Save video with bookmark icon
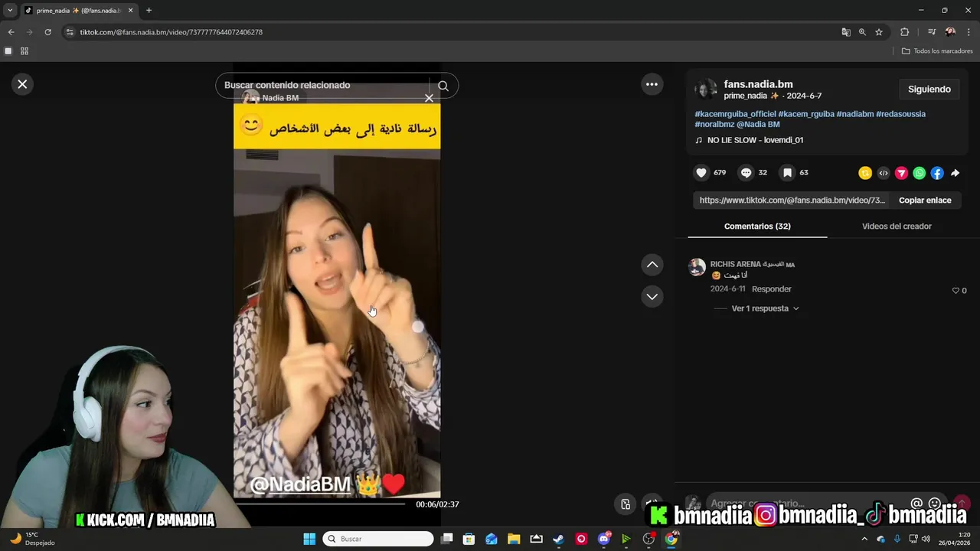 click(x=787, y=173)
